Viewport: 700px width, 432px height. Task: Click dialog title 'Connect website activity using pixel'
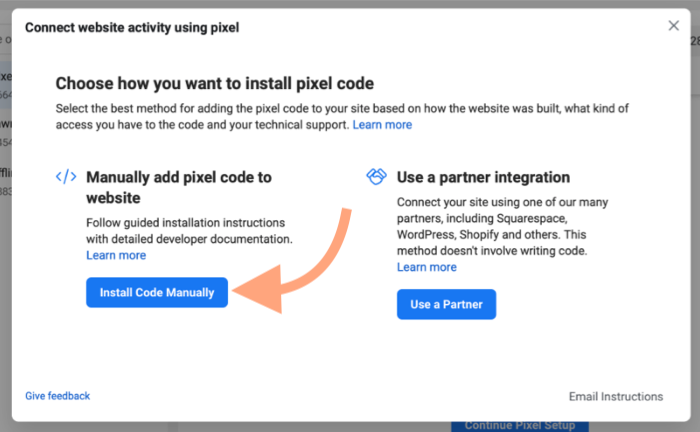point(132,28)
